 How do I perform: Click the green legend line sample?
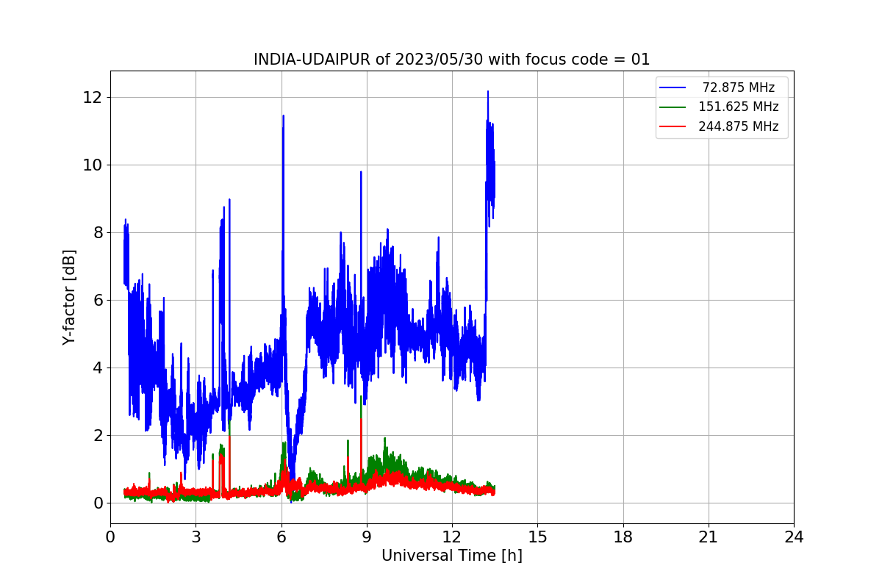pos(673,107)
